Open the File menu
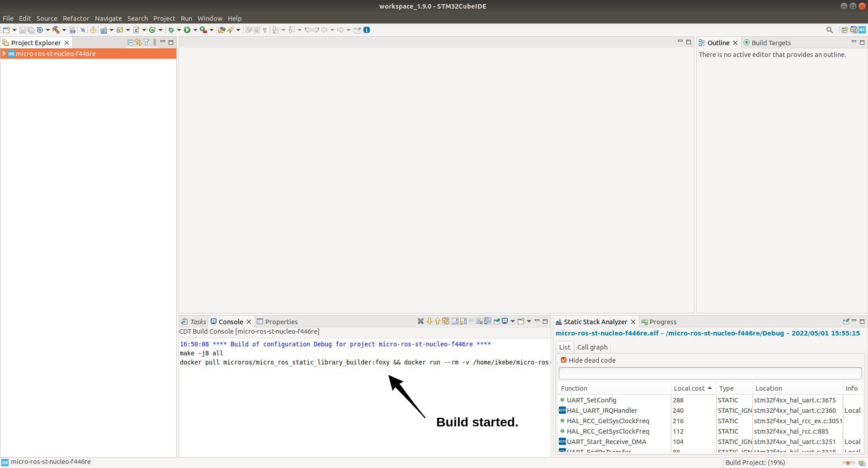The width and height of the screenshot is (868, 468). (8, 19)
